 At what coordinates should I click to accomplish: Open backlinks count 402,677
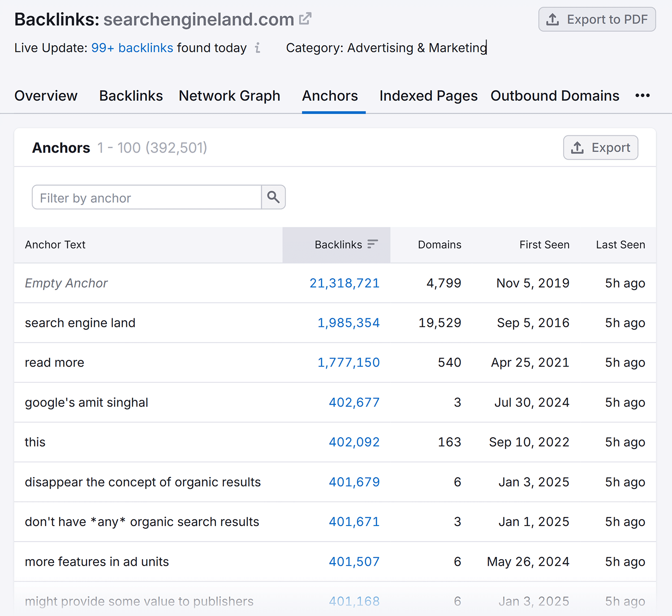pyautogui.click(x=354, y=402)
